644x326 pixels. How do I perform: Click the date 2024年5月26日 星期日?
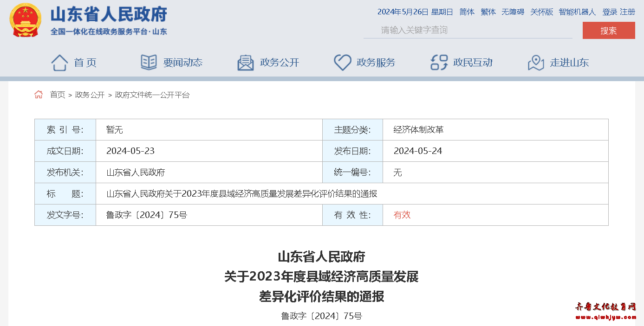coord(415,12)
